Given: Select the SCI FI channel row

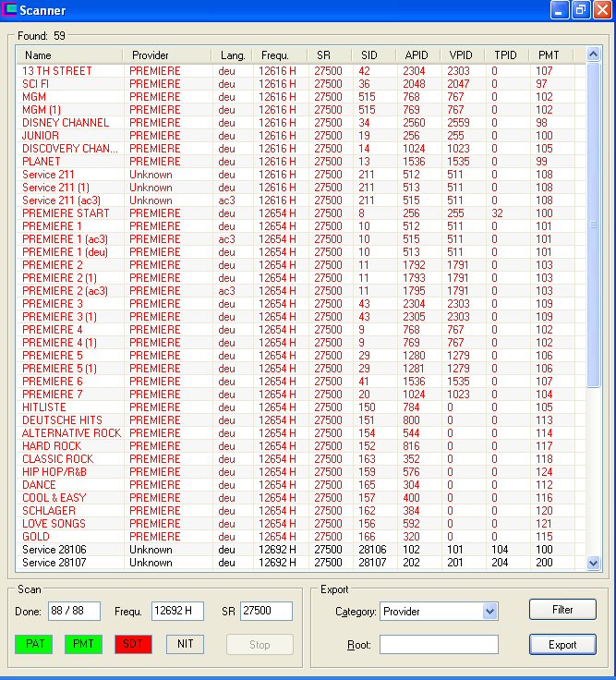Looking at the screenshot, I should [301, 84].
